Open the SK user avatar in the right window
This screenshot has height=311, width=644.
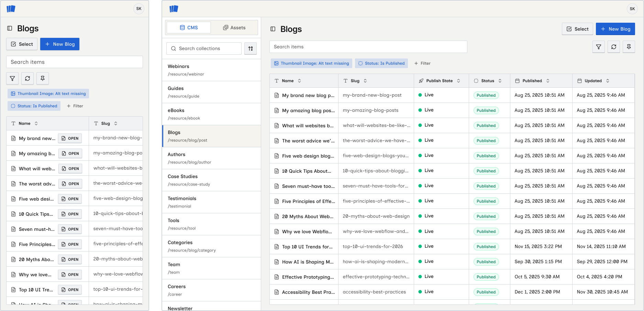tap(632, 9)
